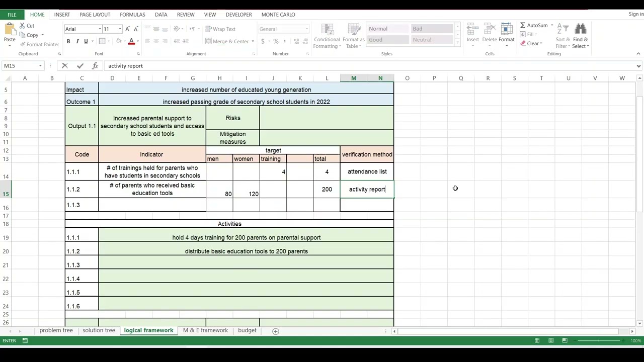The width and height of the screenshot is (644, 362).
Task: Click the vertical scrollbar thumb
Action: click(x=639, y=153)
